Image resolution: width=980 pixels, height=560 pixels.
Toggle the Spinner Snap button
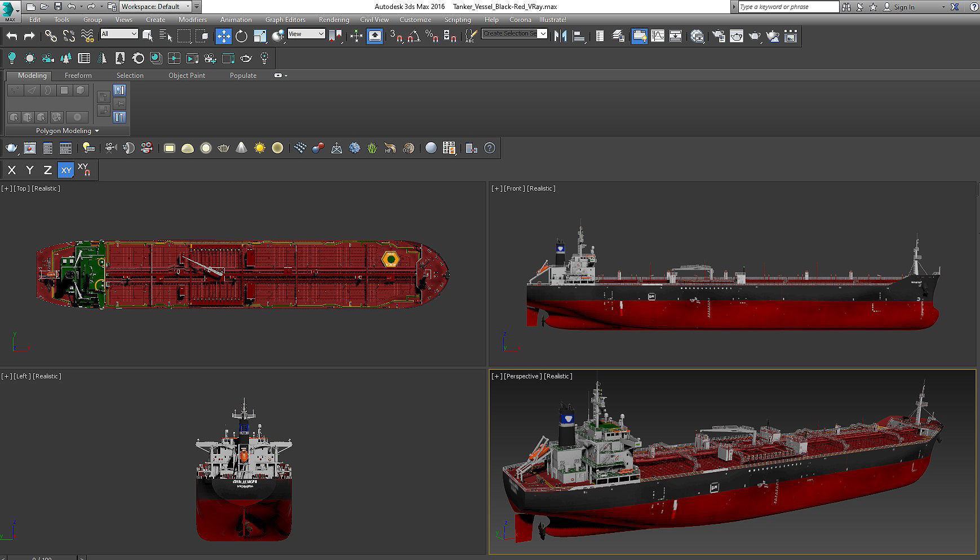tap(450, 36)
